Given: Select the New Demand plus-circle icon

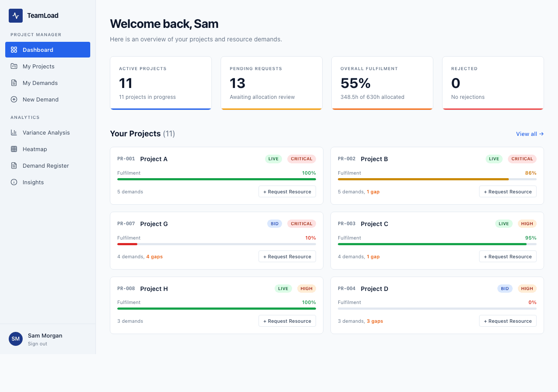Looking at the screenshot, I should (14, 99).
